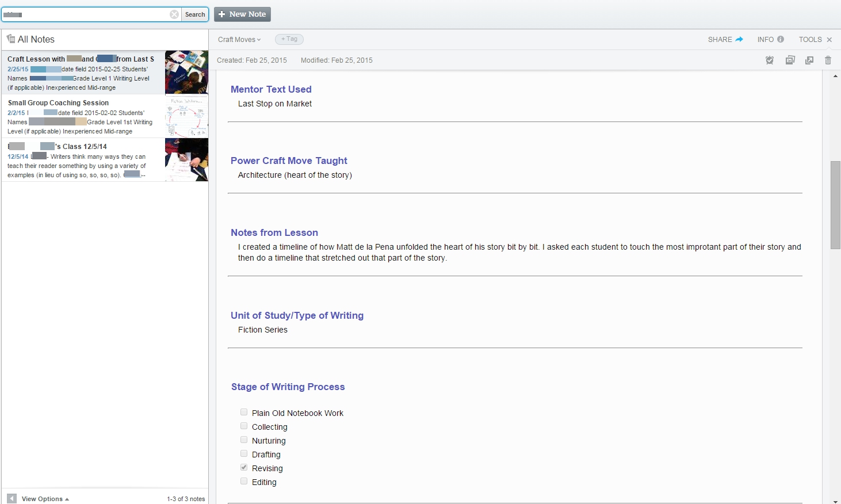Set a reminder with the alarm clock icon
Image resolution: width=841 pixels, height=504 pixels.
tap(770, 60)
